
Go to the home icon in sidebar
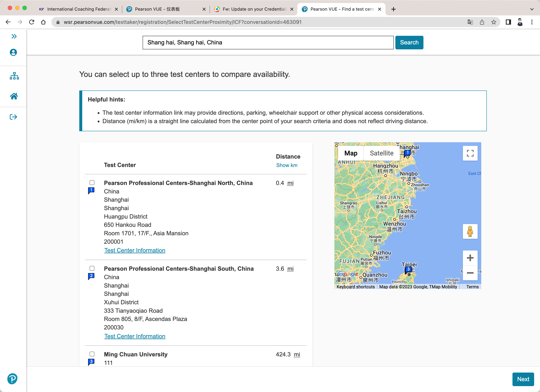point(14,96)
